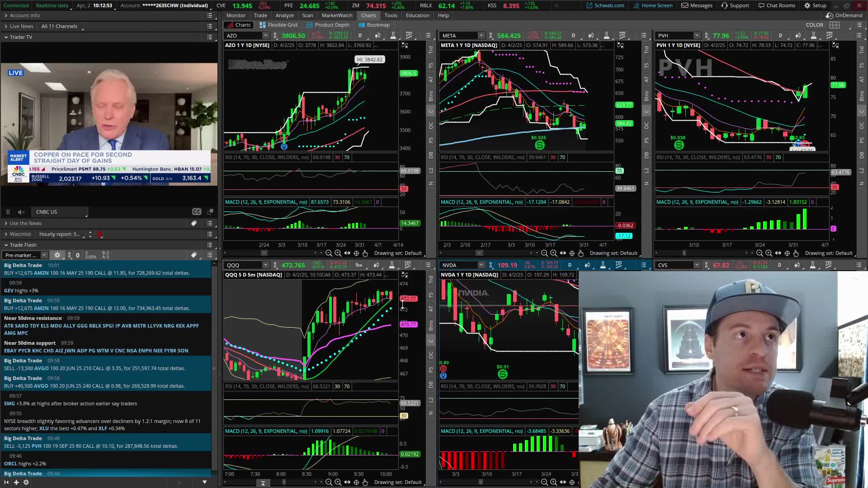Screen dimensions: 868x488
Task: Zoom out on AZO chart
Action: coord(329,253)
